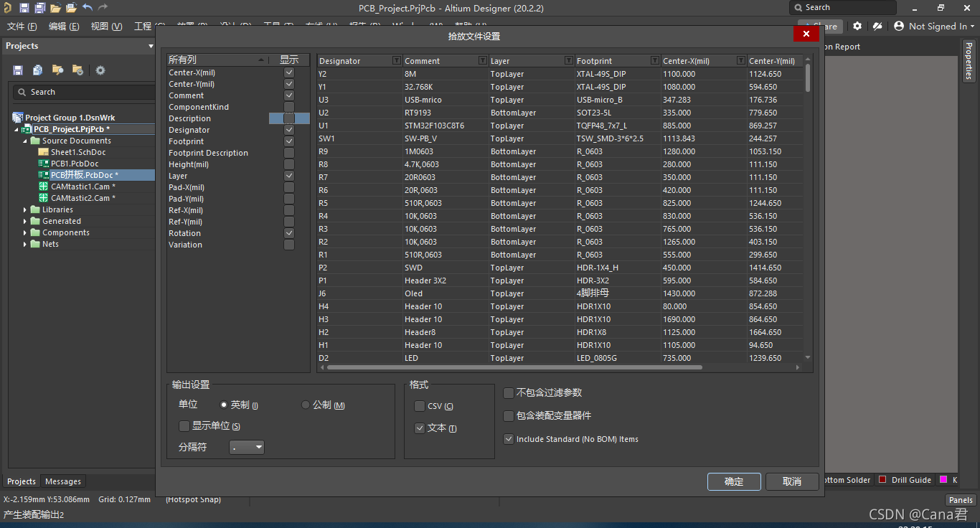
Task: Collapse the PCB_Project.PrjPcb tree node
Action: 17,130
